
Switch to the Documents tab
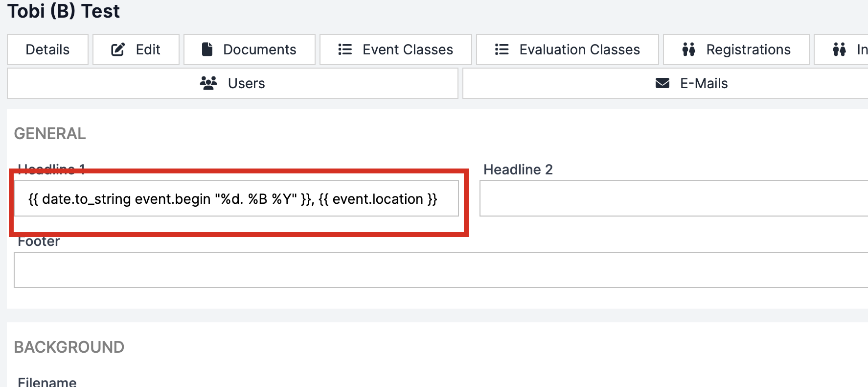(259, 49)
